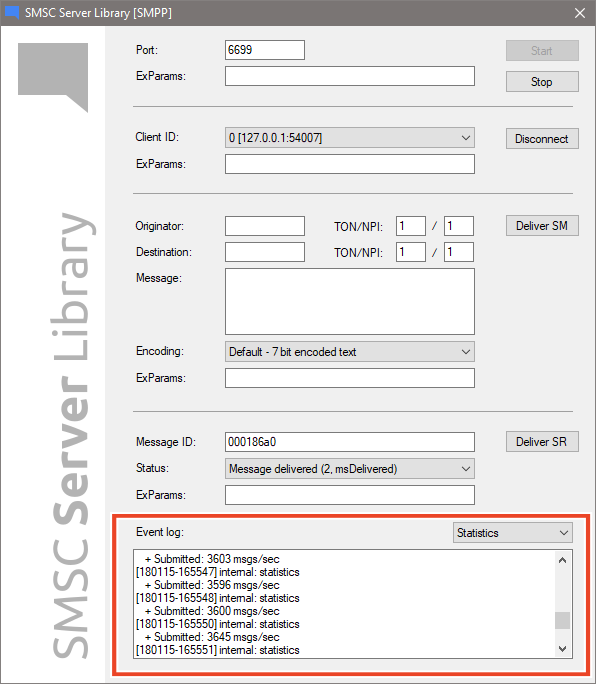
Task: Click inside the Message text area
Action: [x=349, y=301]
